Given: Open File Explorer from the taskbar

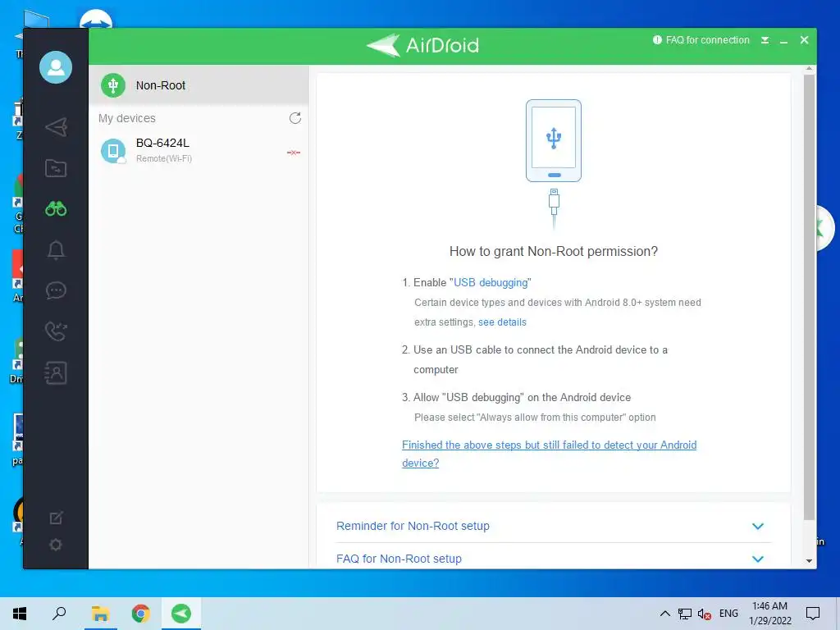Looking at the screenshot, I should [x=100, y=614].
